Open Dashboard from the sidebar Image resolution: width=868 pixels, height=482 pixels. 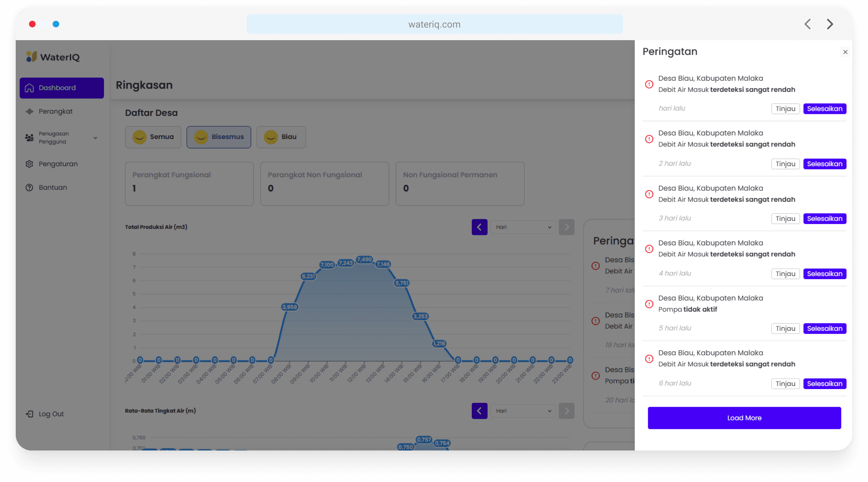coord(62,88)
